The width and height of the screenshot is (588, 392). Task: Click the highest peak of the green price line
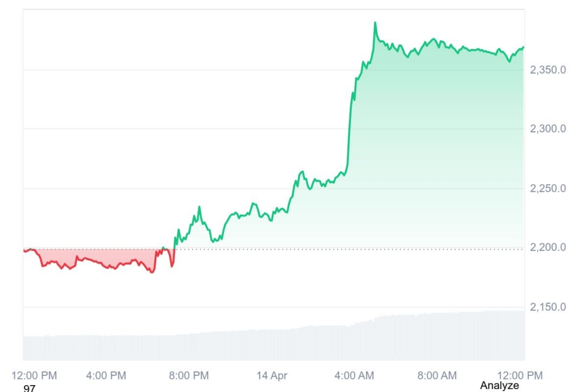375,23
